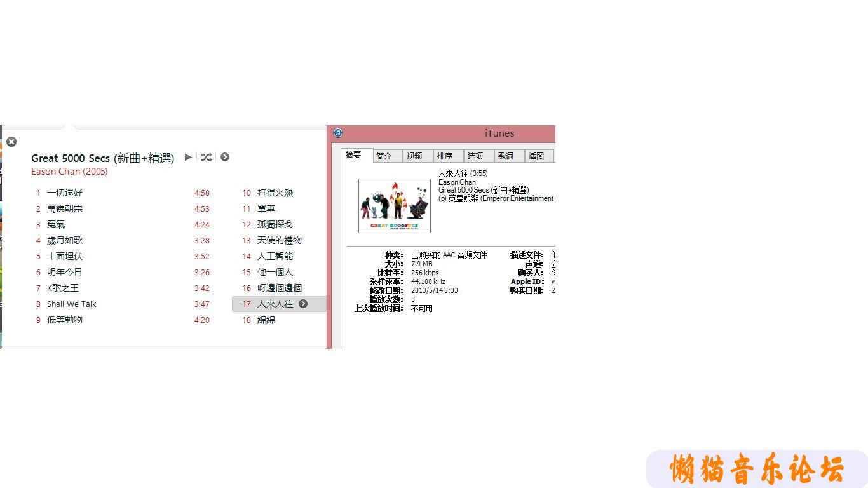This screenshot has width=868, height=488.
Task: Click the iTunes icon in dialog title bar
Action: coord(338,133)
